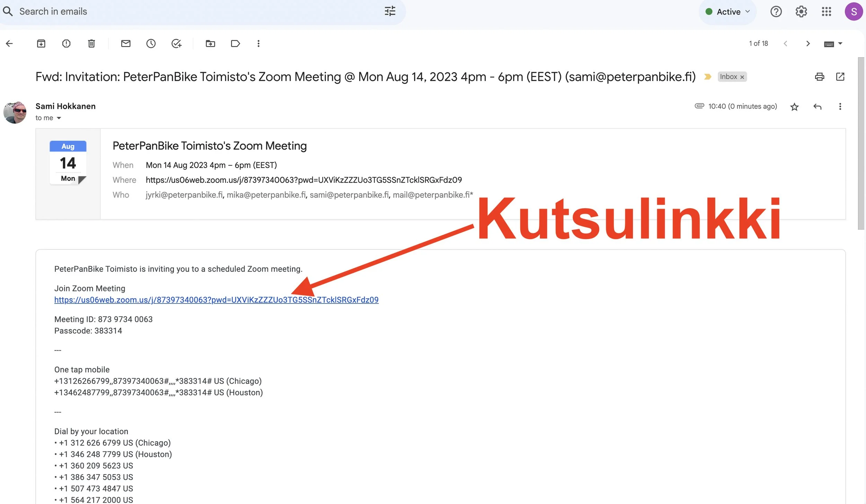Open message More options three dots
The image size is (866, 504).
pos(840,107)
